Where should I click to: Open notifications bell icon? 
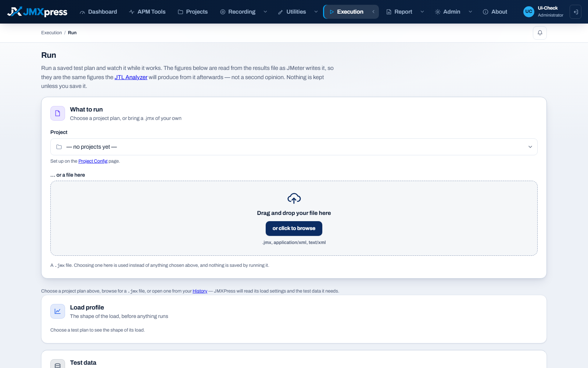tap(540, 33)
